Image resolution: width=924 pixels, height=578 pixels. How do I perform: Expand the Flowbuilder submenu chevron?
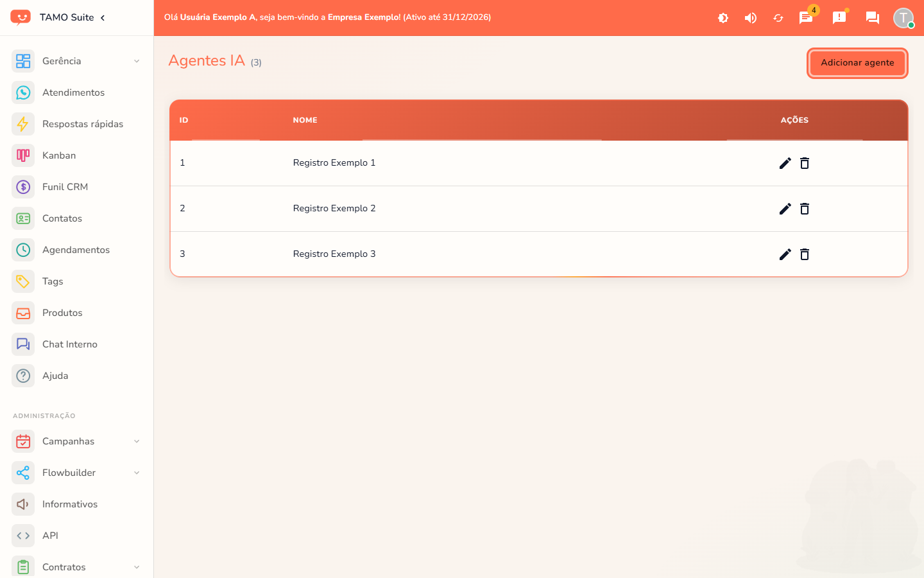[x=137, y=473]
